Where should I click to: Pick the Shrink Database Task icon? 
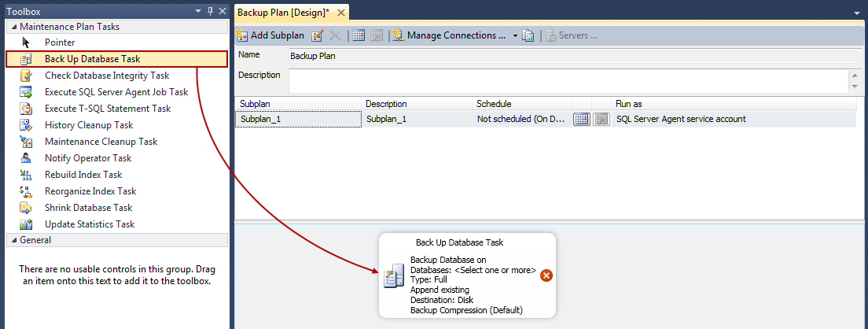point(25,208)
